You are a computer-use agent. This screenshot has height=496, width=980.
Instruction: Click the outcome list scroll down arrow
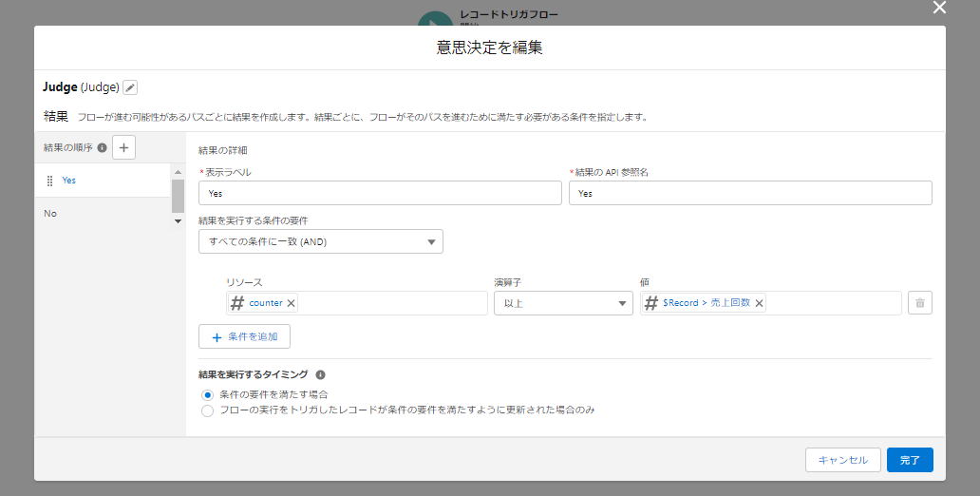coord(179,220)
